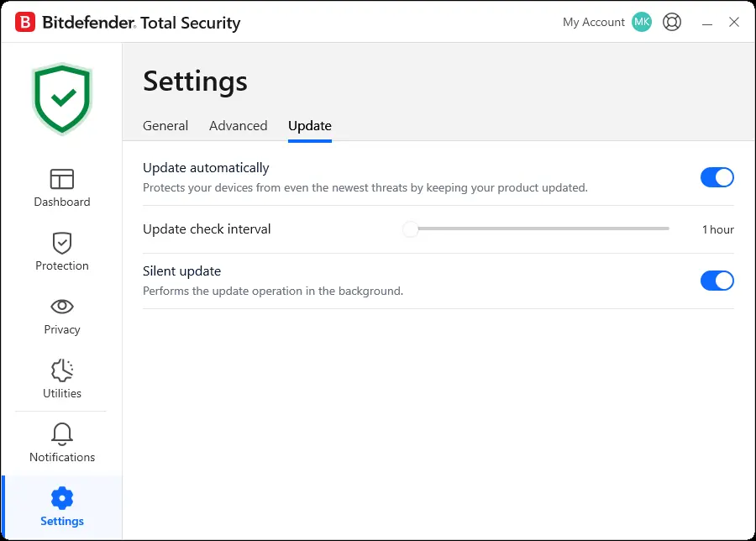Click the middle of the interval slider track

coord(539,228)
